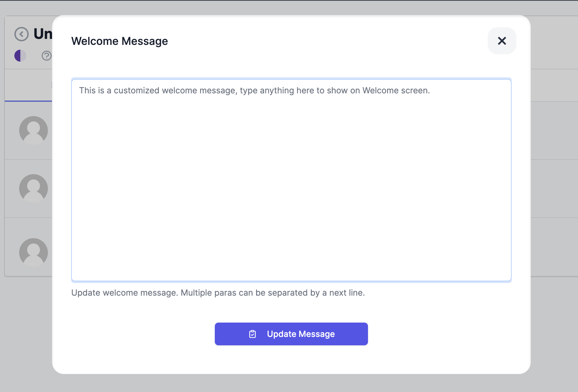
Task: Click the Welcome Message dialog title
Action: click(x=119, y=41)
